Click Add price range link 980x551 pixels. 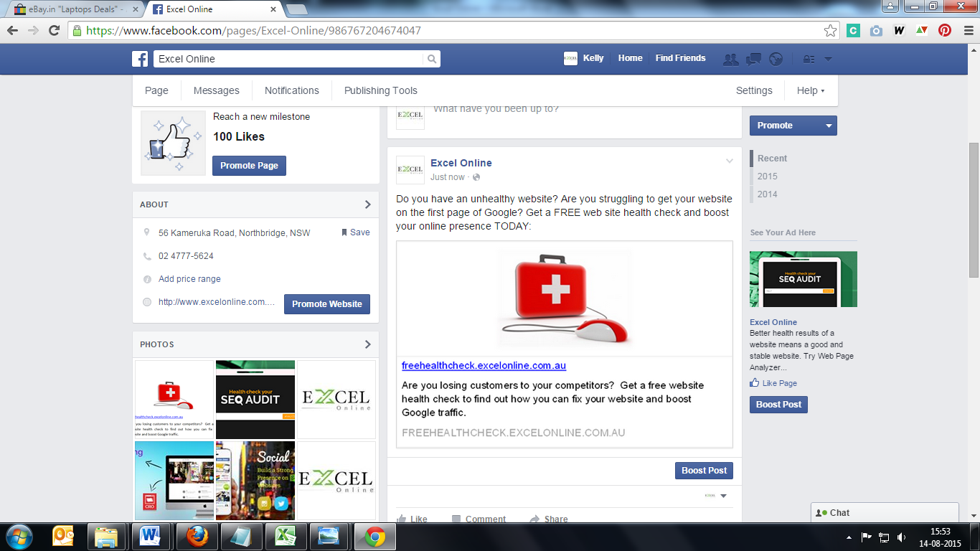click(189, 279)
